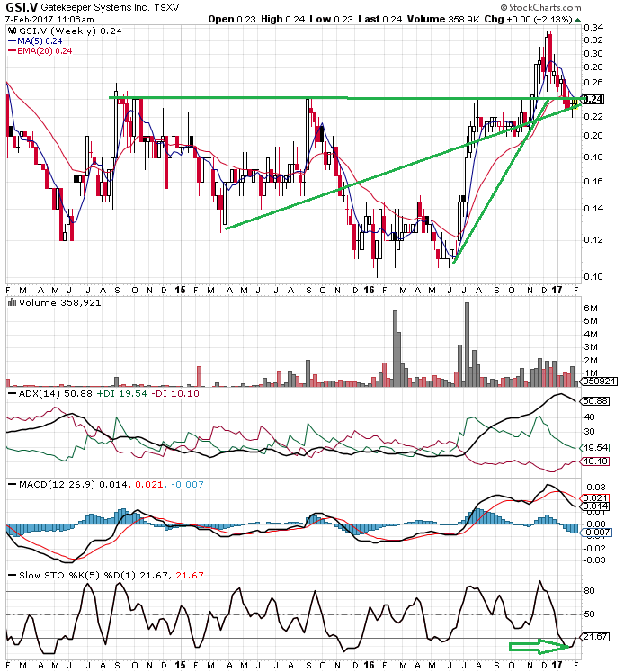Click the boxed 0.014 MACD axis tag

(594, 506)
